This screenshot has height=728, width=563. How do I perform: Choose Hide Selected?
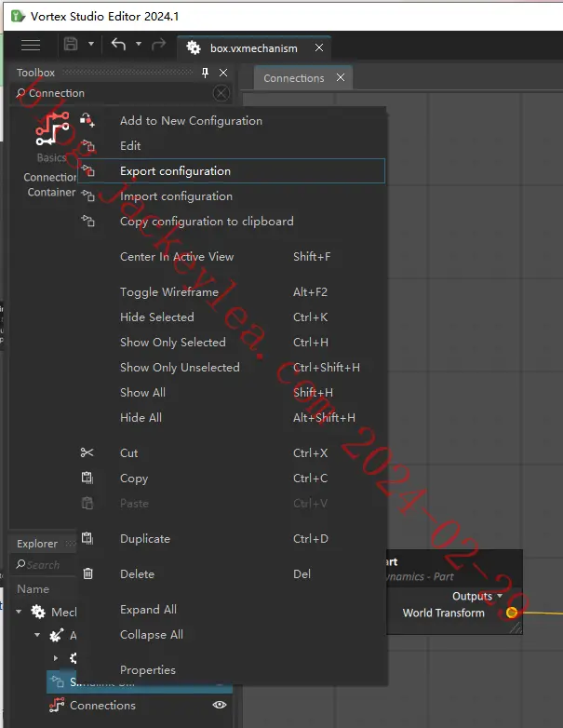(231, 317)
